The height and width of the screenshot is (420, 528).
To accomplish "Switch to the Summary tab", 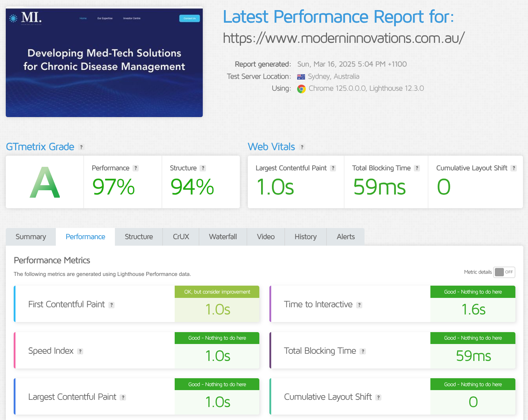I will click(x=31, y=237).
